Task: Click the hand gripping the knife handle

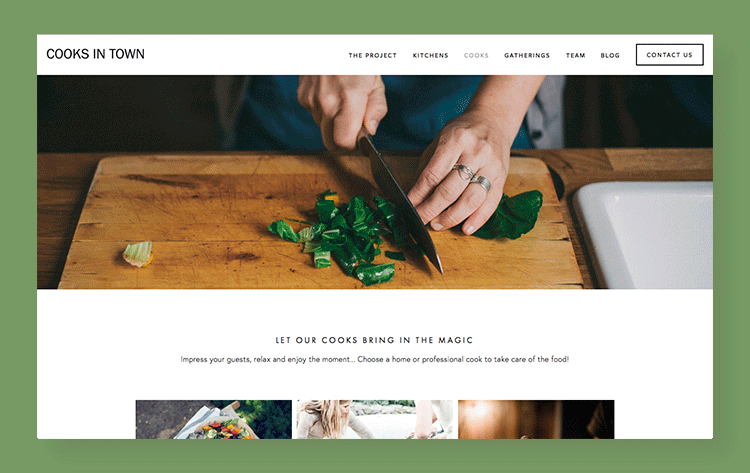Action: point(342,110)
